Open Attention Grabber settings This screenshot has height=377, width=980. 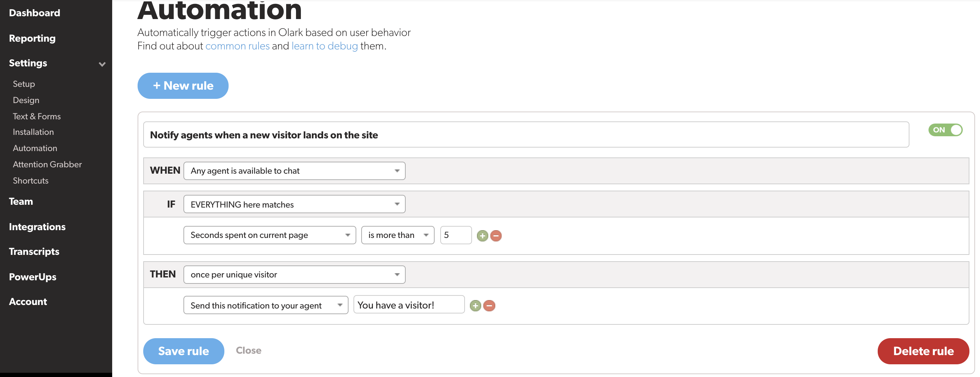tap(47, 164)
